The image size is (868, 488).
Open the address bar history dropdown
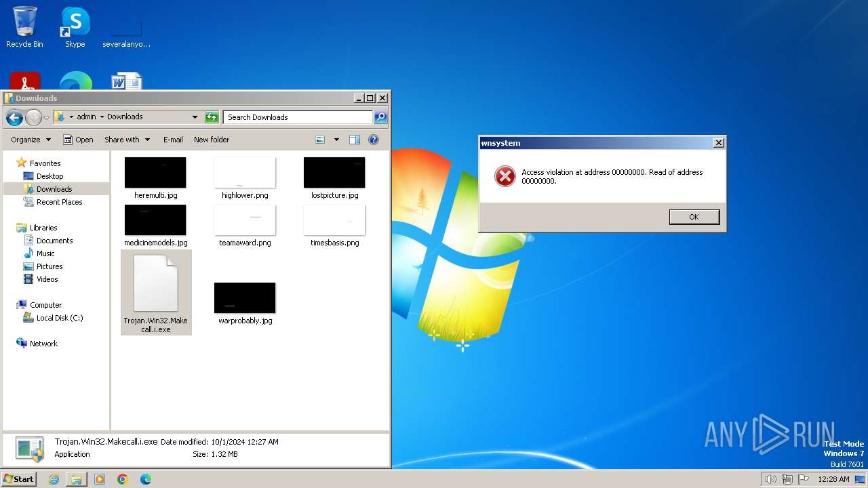point(195,117)
